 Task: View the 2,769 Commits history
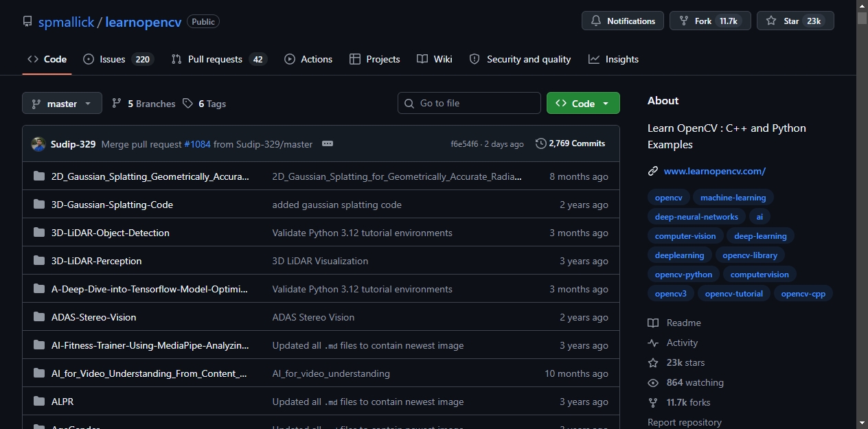tap(571, 143)
